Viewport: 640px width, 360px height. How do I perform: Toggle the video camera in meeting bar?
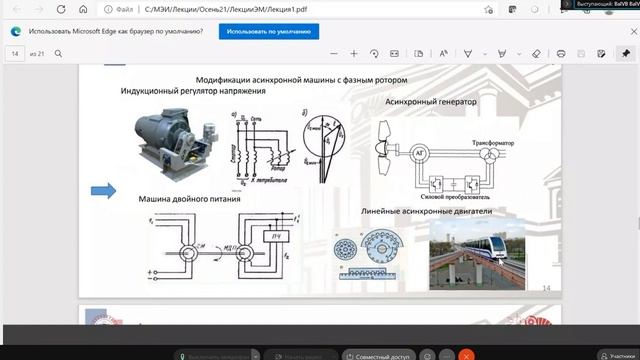301,356
